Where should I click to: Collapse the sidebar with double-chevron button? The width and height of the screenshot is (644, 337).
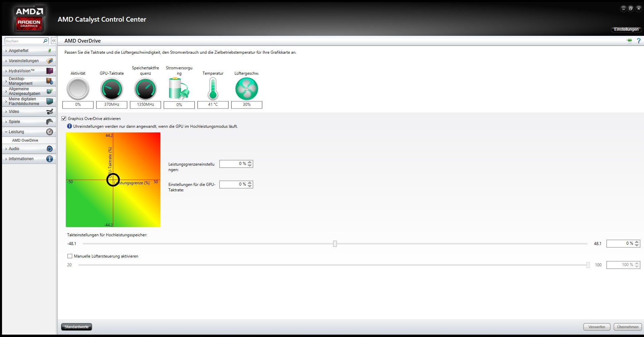click(x=54, y=41)
